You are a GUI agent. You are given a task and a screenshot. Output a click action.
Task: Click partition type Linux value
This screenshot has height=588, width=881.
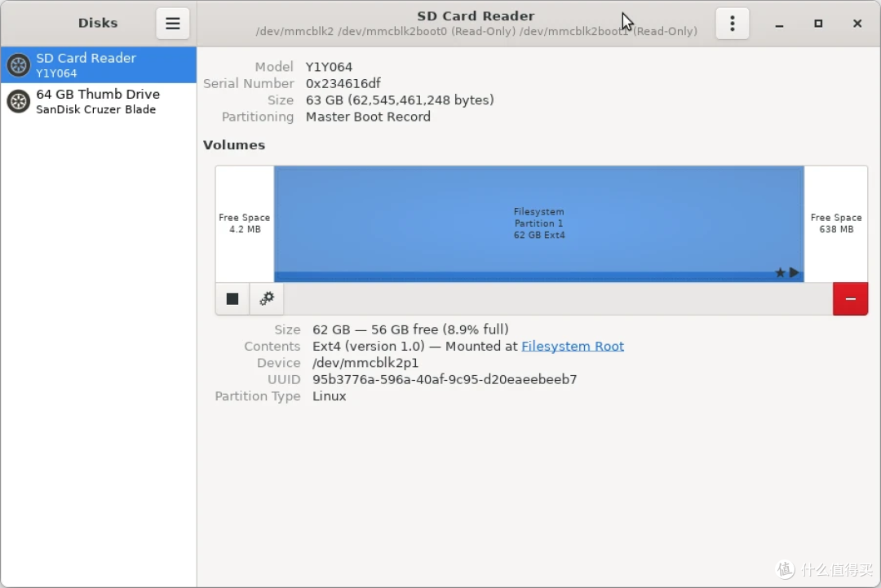[330, 396]
